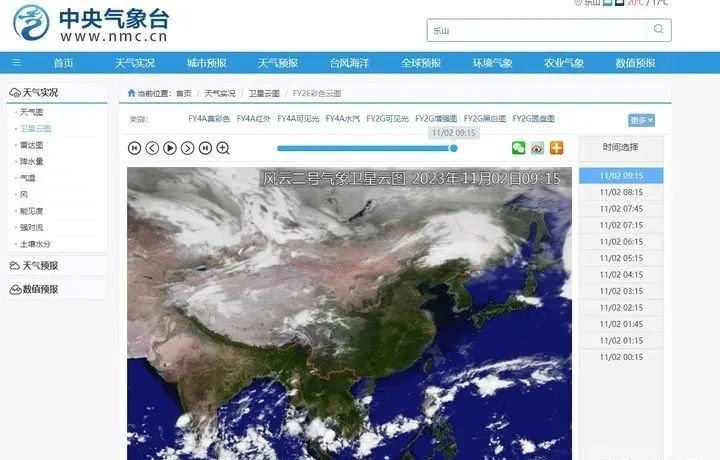Open the hamburger menu in navigation bar
Image resolution: width=720 pixels, height=460 pixels.
tap(17, 62)
